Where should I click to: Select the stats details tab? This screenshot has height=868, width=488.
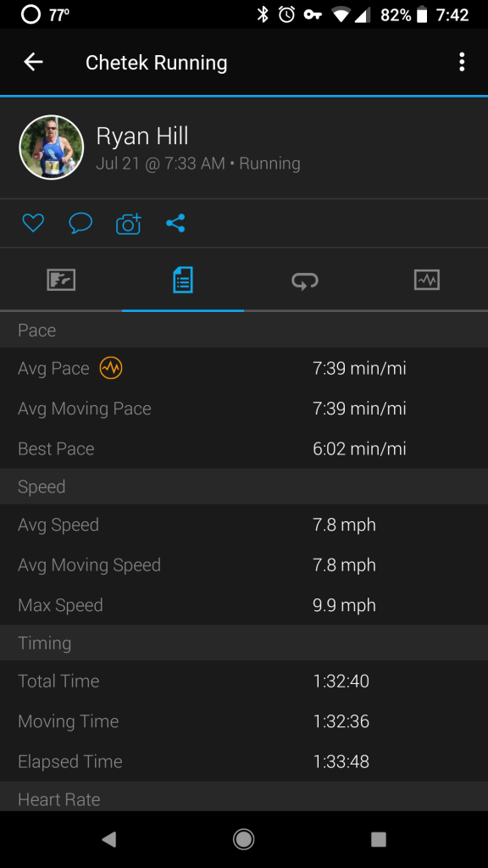(183, 280)
